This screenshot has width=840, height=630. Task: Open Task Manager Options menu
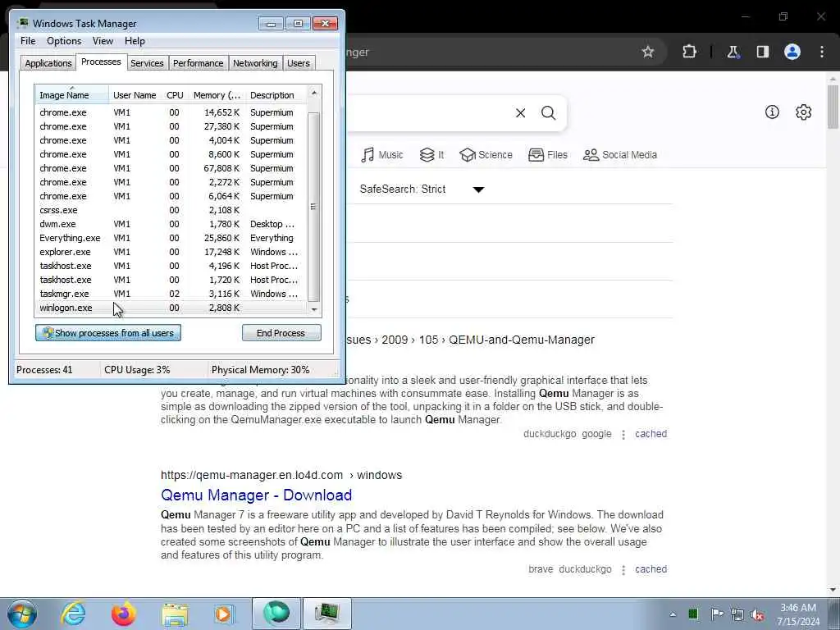coord(64,41)
